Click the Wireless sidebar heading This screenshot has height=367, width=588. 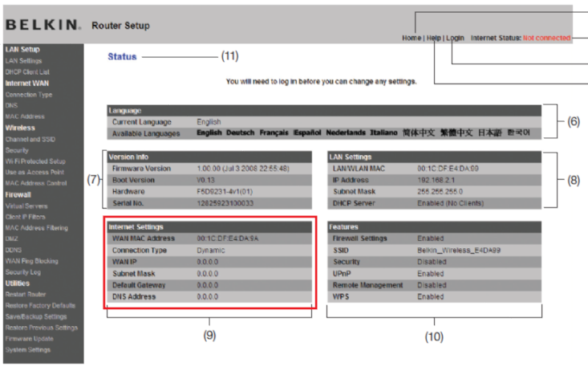click(20, 128)
